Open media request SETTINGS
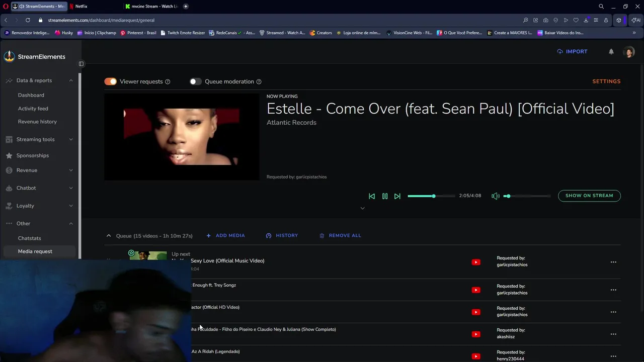Image resolution: width=644 pixels, height=362 pixels. tap(606, 81)
